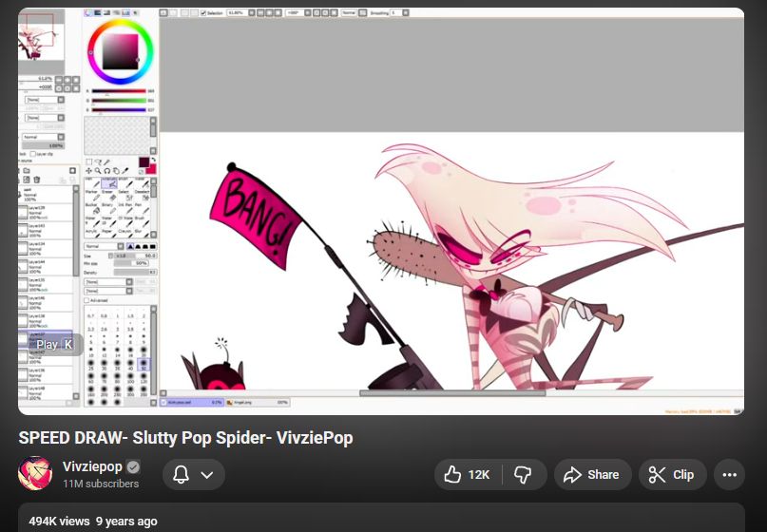Click the '494K views' text
Screen dimensions: 767x532
pos(59,522)
